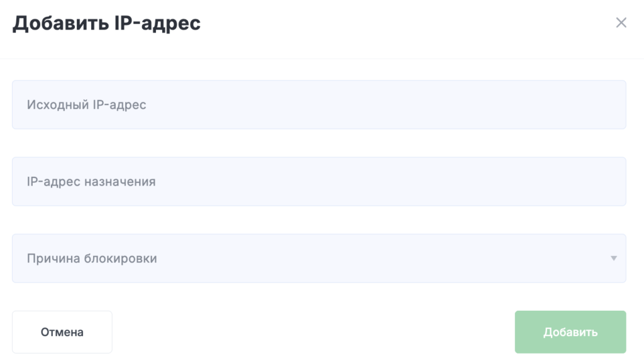Click the white Отмена button at bottom left
644x363 pixels.
62,332
